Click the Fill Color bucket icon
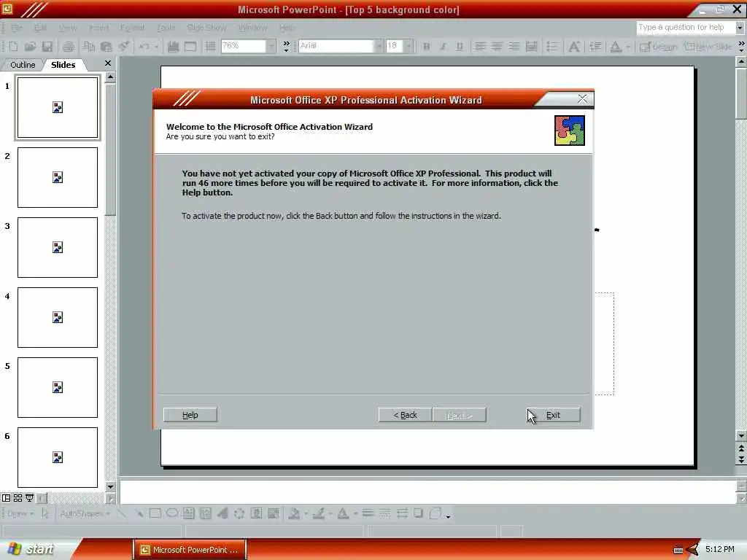The height and width of the screenshot is (560, 747). [294, 513]
